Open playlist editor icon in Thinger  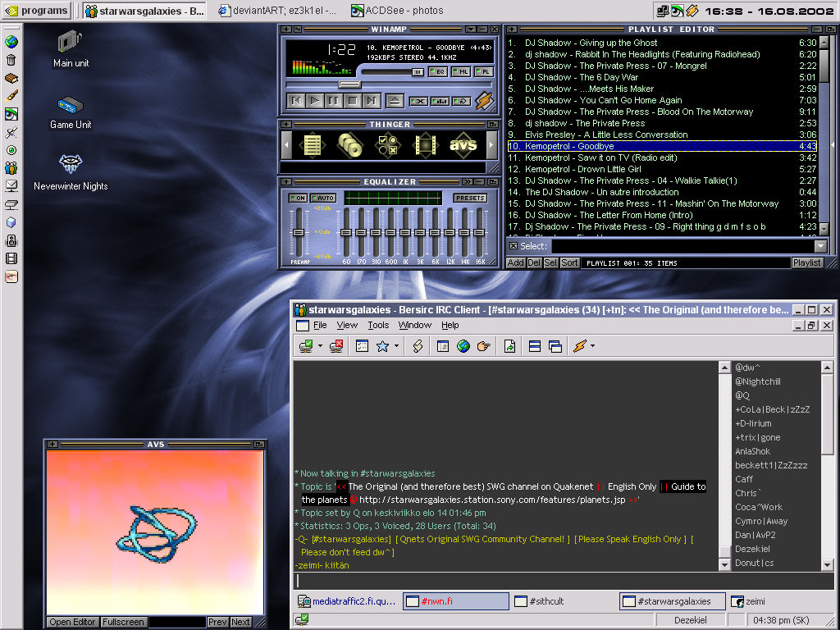pos(313,145)
